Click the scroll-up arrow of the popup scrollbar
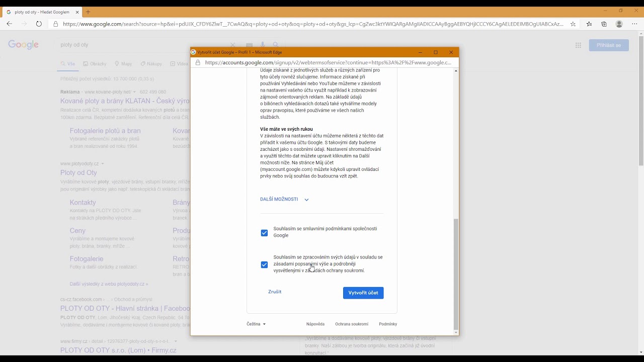644x362 pixels. click(x=456, y=71)
